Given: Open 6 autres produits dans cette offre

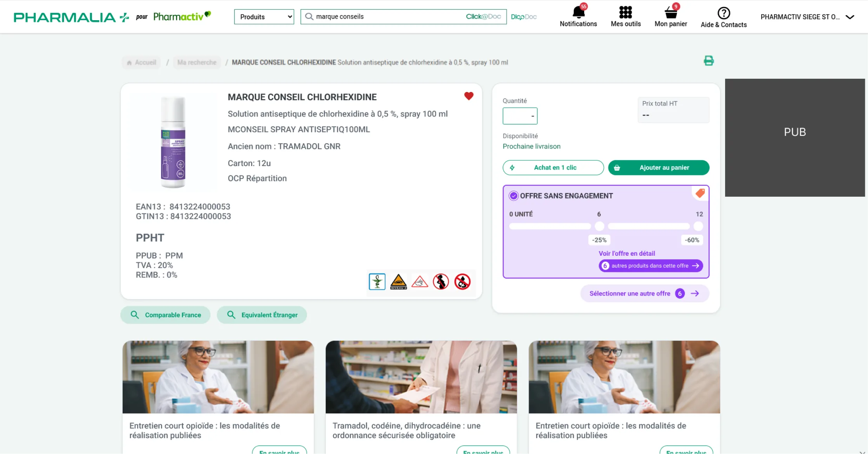Looking at the screenshot, I should pyautogui.click(x=651, y=266).
